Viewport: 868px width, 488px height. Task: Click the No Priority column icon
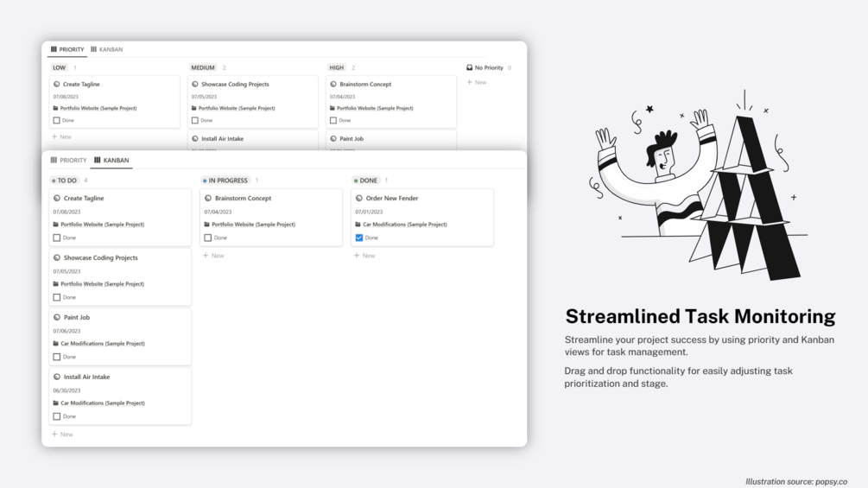tap(470, 67)
